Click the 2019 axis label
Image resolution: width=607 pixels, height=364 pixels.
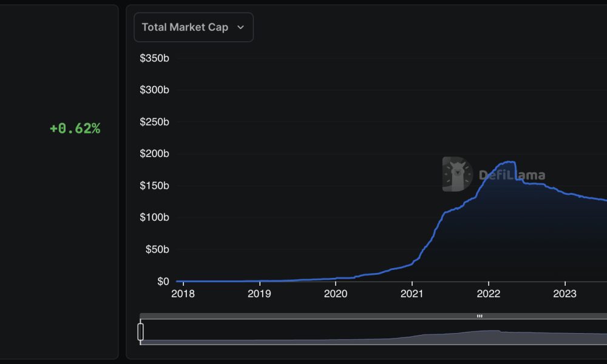260,294
